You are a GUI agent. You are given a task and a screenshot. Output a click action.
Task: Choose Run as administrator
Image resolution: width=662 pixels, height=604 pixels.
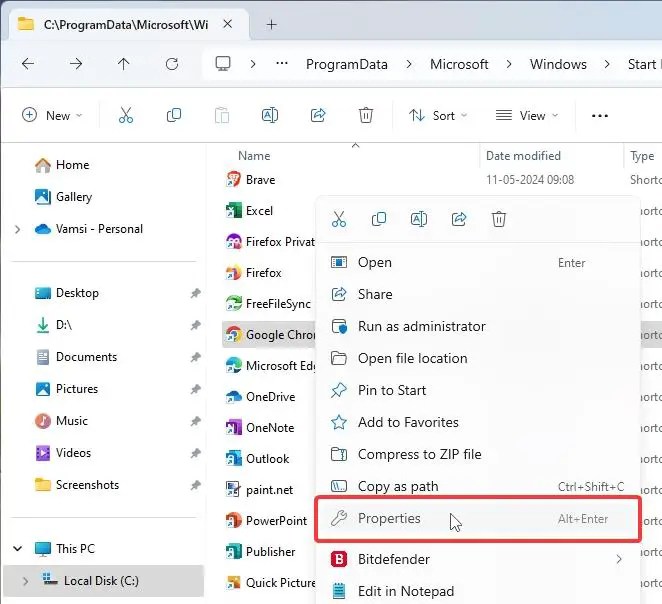pos(478,326)
